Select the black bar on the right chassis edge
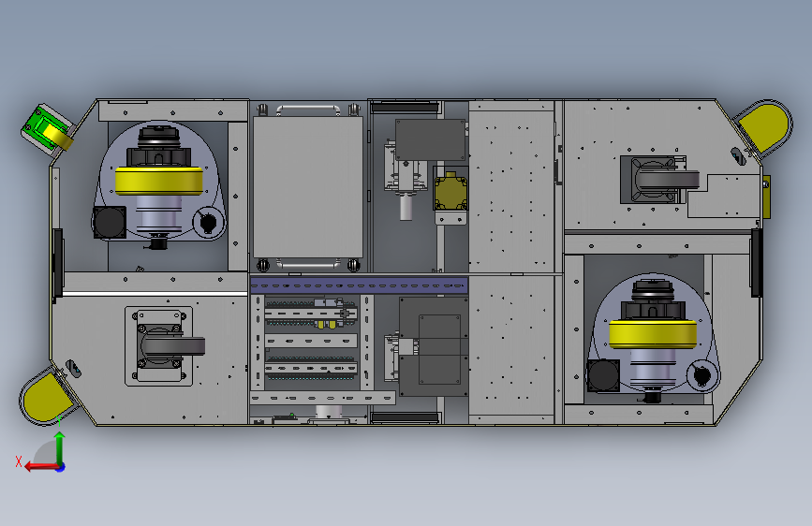Viewport: 812px width, 526px height. click(x=757, y=263)
